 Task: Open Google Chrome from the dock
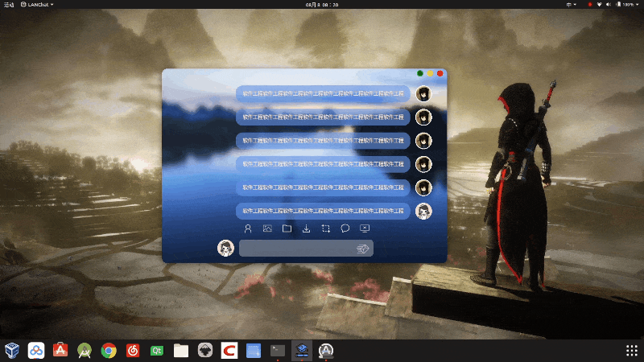click(x=109, y=351)
